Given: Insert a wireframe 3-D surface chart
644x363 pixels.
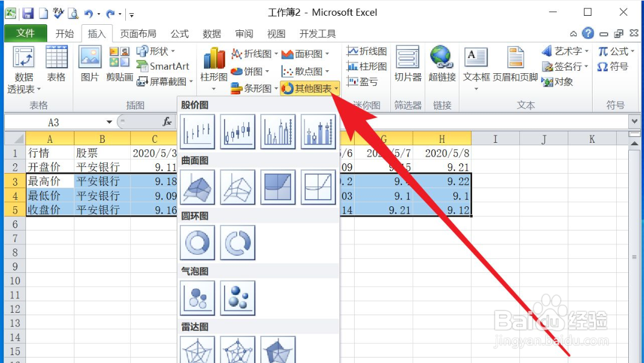Looking at the screenshot, I should click(x=238, y=188).
